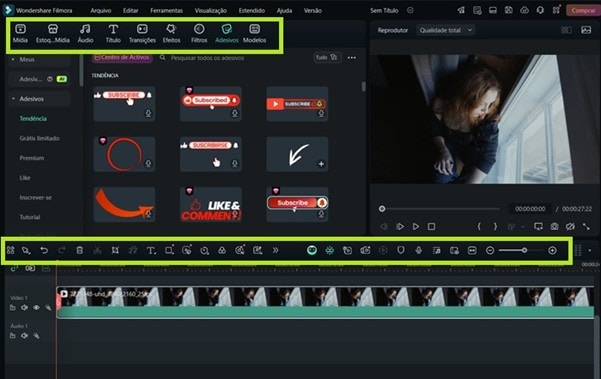Screen dimensions: 601x379
Task: Select the Like sticker category
Action: [x=25, y=178]
